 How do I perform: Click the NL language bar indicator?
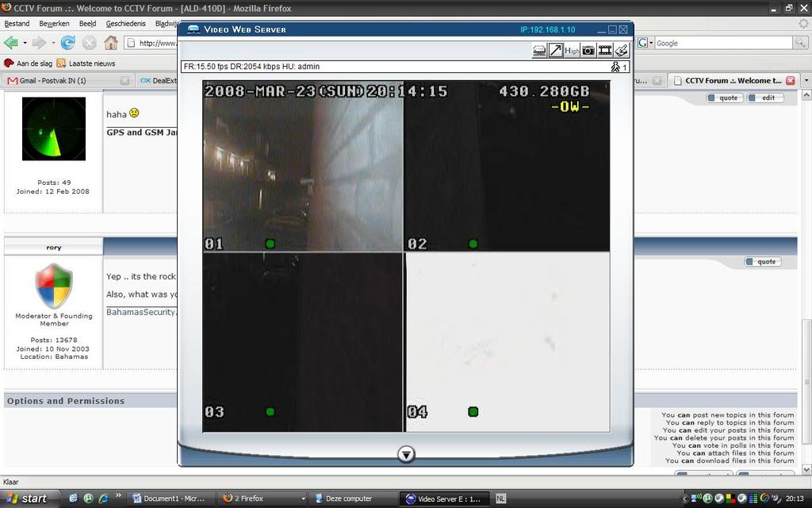[501, 498]
